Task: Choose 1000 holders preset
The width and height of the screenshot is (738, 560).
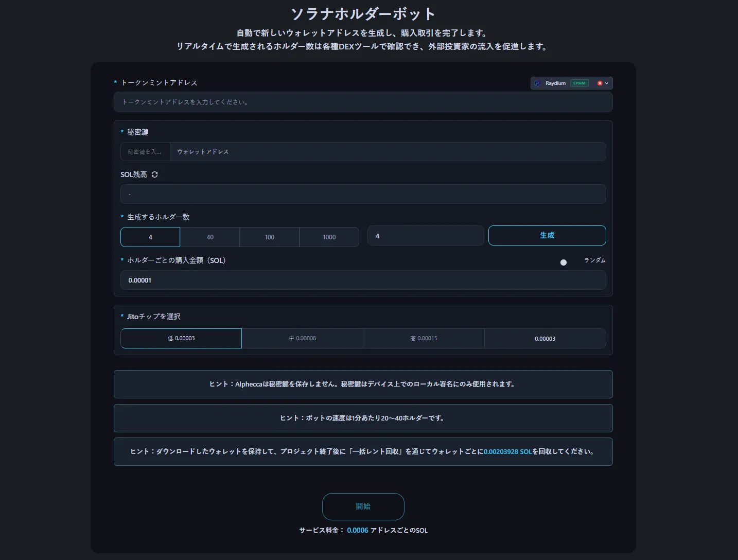Action: 329,237
